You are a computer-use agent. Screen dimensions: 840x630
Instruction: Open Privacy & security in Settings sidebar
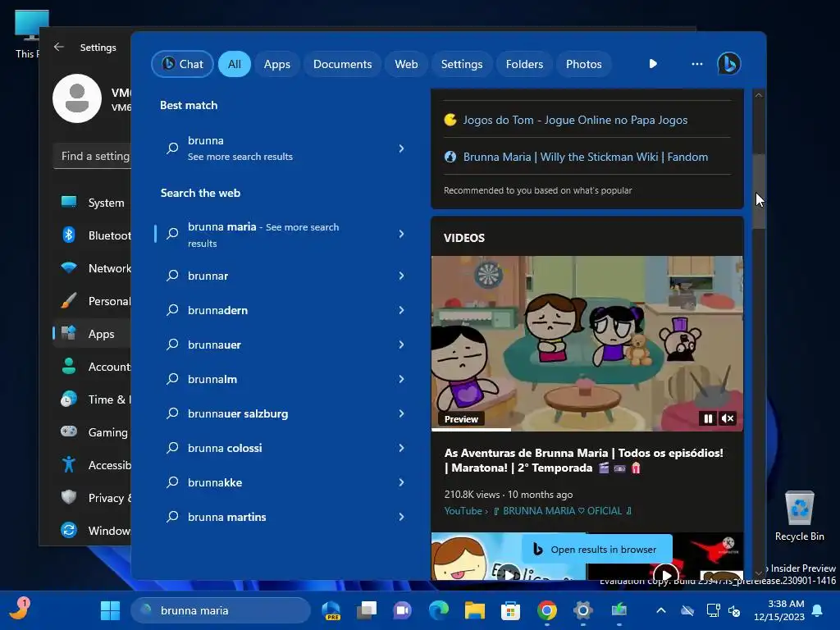tap(92, 498)
